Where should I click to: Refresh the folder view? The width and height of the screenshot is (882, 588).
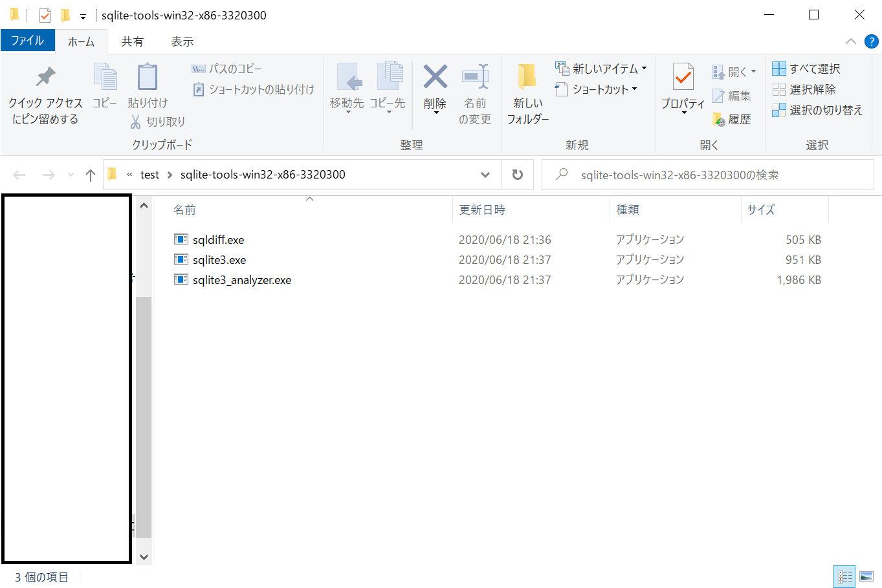pos(517,175)
